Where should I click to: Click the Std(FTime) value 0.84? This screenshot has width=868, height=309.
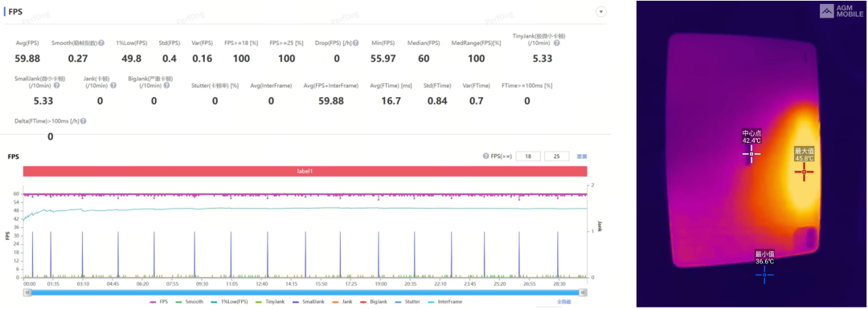tap(437, 100)
